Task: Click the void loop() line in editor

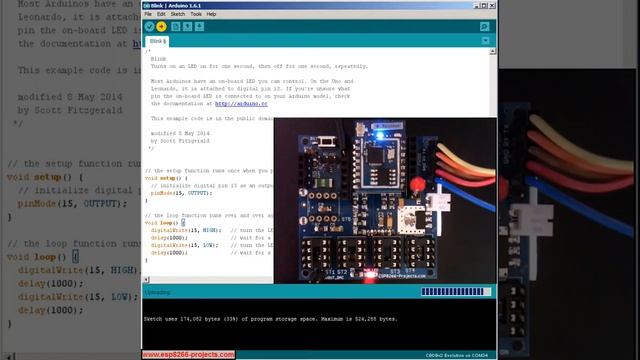Action: (165, 223)
